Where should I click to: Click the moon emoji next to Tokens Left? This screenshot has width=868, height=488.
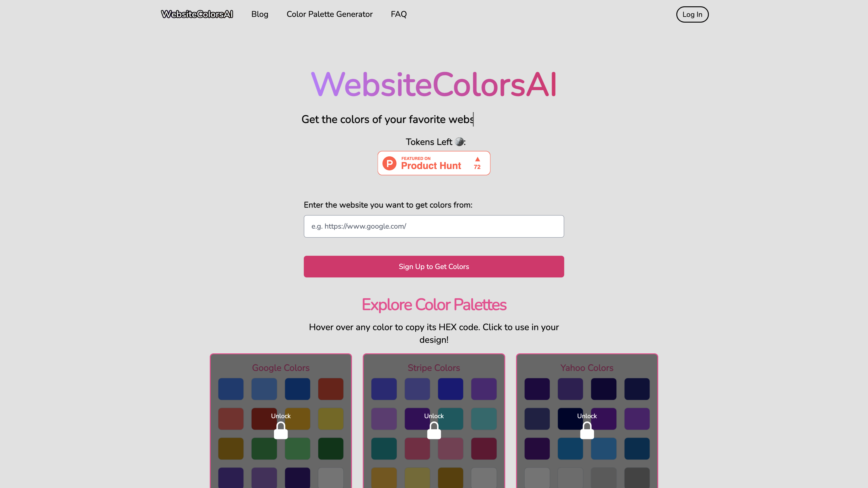(x=459, y=142)
